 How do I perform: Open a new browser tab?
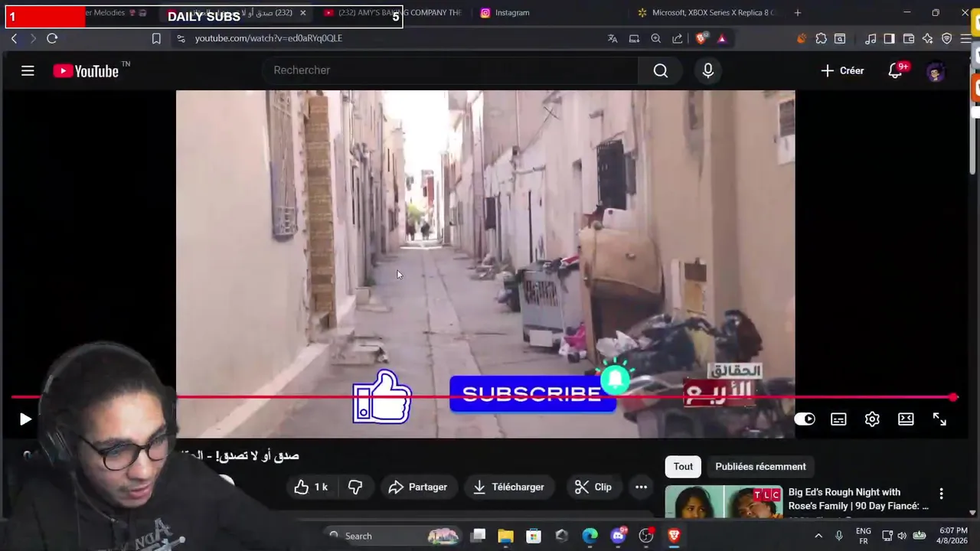(798, 12)
